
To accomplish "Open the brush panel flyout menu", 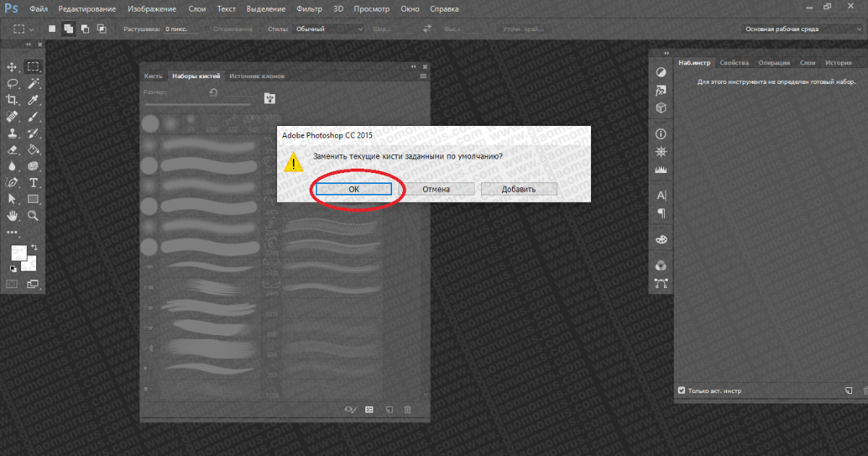I will (x=423, y=76).
